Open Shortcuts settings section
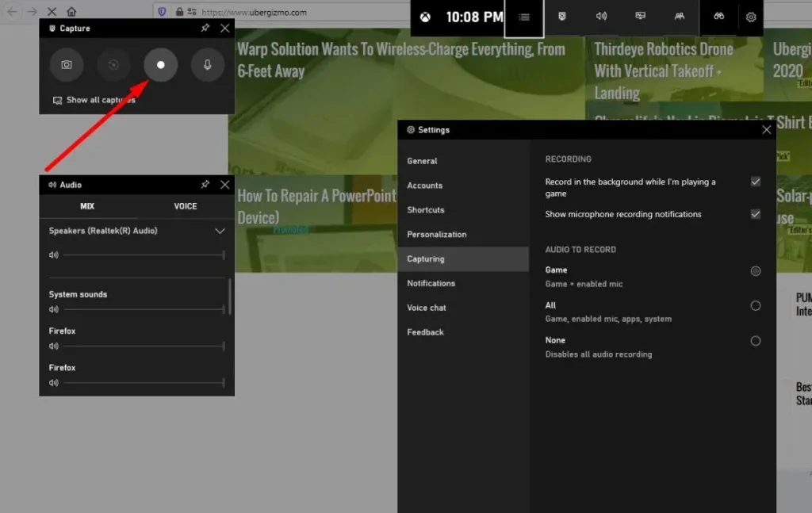 point(463,209)
